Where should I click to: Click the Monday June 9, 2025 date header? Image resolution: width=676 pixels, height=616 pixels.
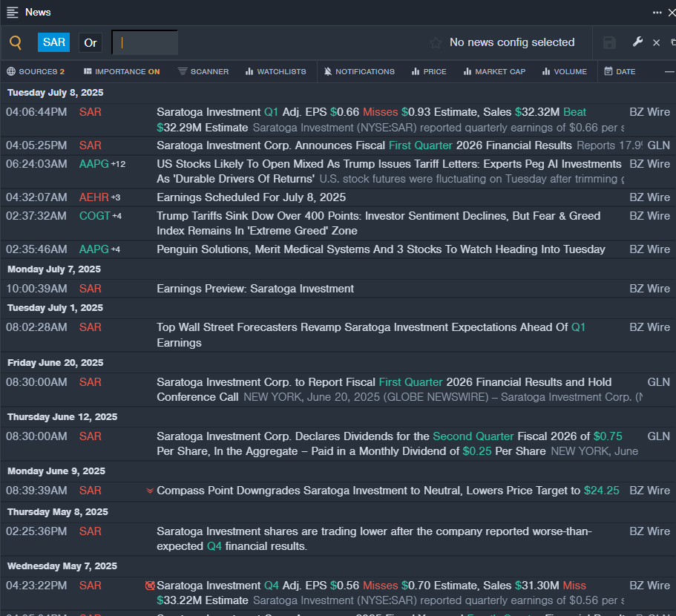[x=56, y=471]
